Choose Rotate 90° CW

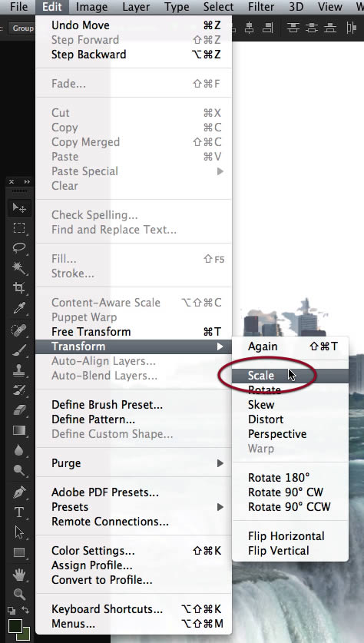tap(290, 492)
